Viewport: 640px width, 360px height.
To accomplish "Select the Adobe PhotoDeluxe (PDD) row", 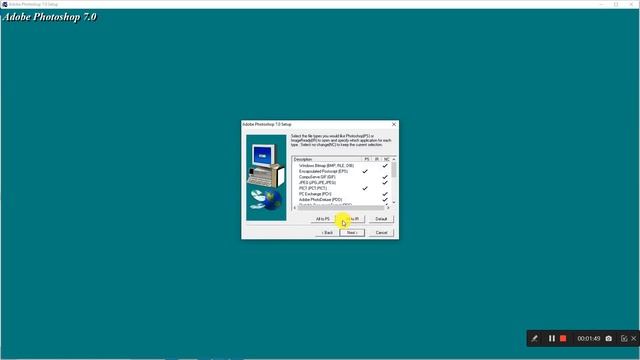I will [341, 200].
